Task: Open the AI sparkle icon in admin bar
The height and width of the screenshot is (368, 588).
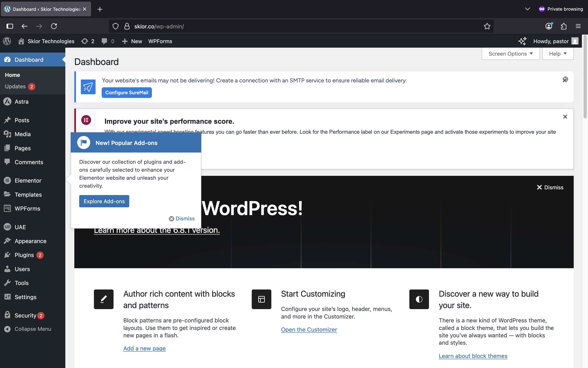Action: click(522, 41)
